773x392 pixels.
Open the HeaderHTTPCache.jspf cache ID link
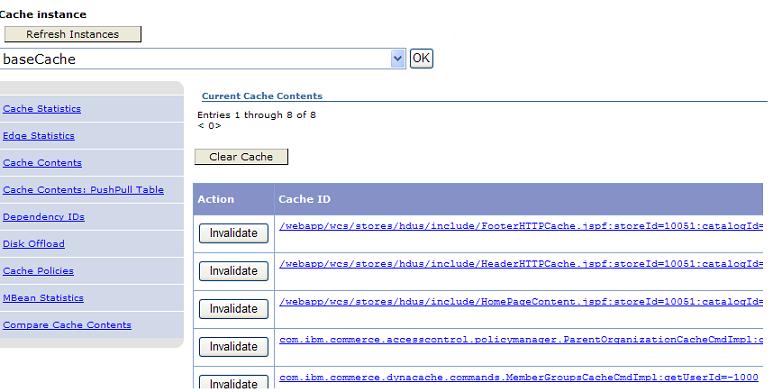click(521, 264)
